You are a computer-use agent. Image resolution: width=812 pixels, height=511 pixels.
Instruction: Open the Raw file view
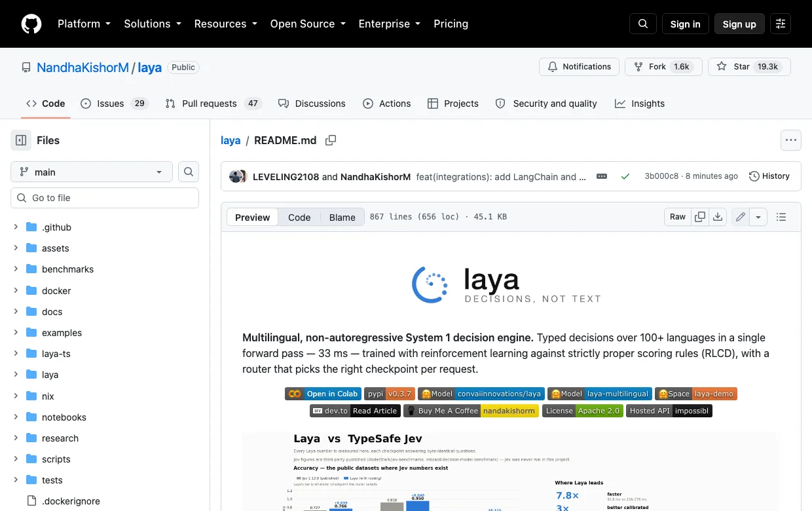(678, 217)
